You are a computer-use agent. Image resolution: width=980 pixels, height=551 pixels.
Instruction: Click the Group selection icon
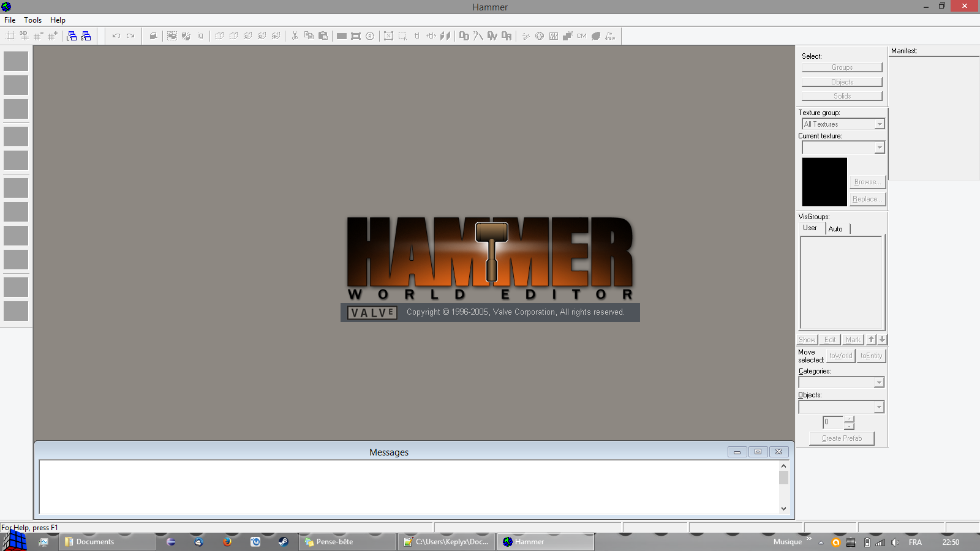pos(172,36)
